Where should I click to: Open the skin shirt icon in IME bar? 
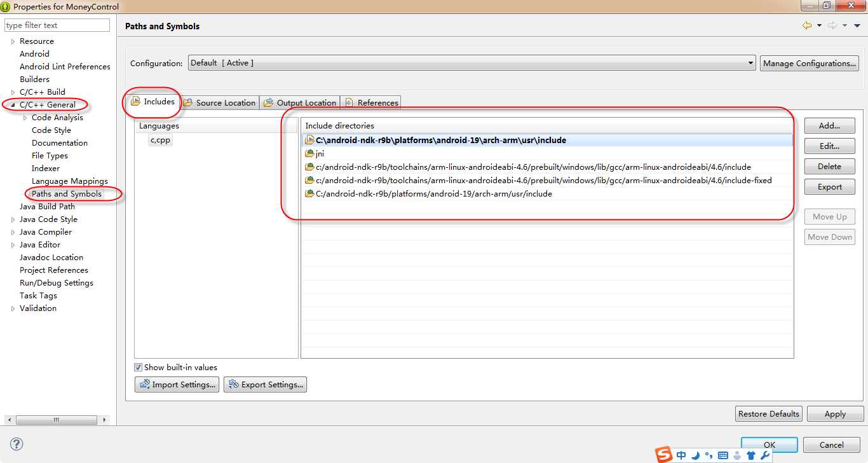[751, 455]
